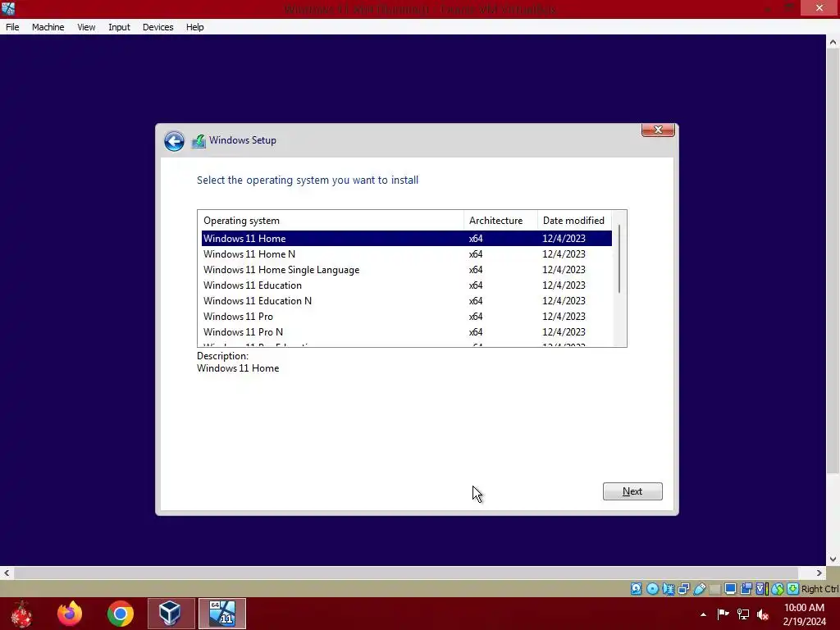Screen dimensions: 840x630
Task: Click the virtualization V status icon
Action: click(x=761, y=589)
